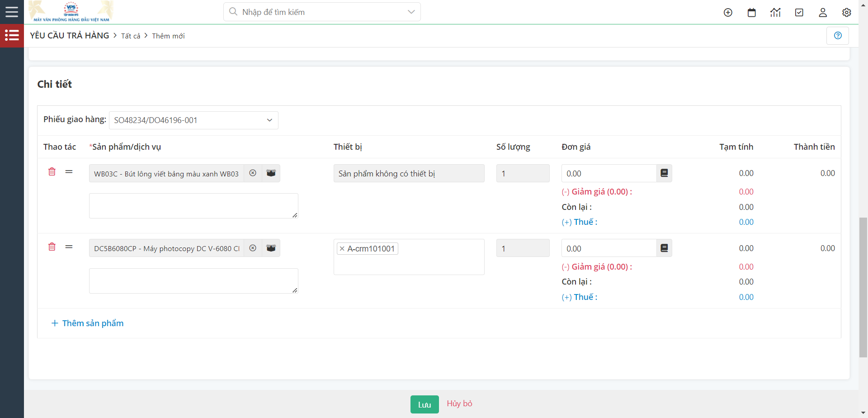
Task: Open the hamburger main menu
Action: 12,12
